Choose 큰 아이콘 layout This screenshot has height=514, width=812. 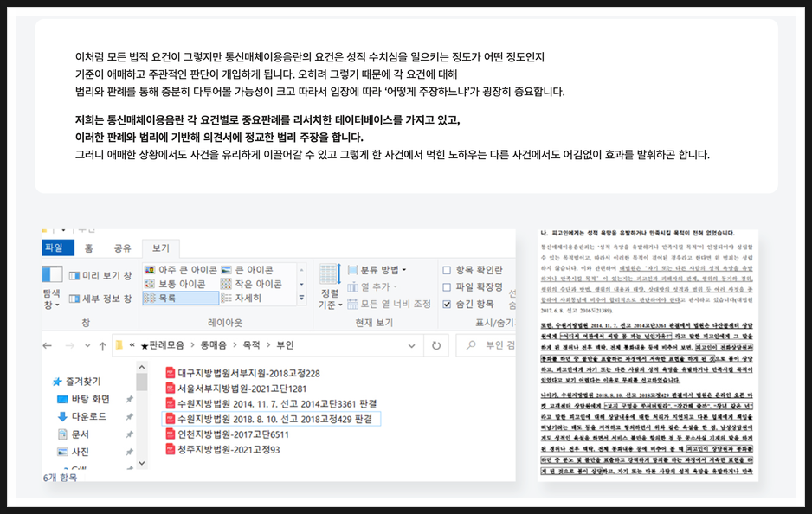[x=248, y=270]
